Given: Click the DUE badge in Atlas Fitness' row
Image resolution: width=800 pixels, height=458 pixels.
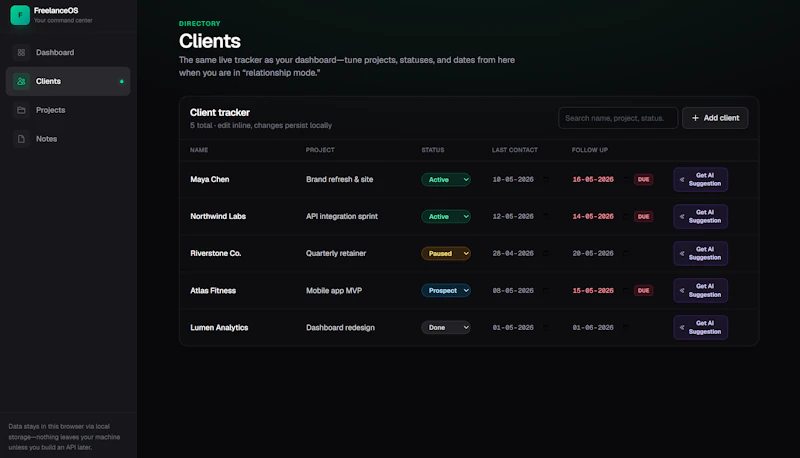Looking at the screenshot, I should [643, 290].
